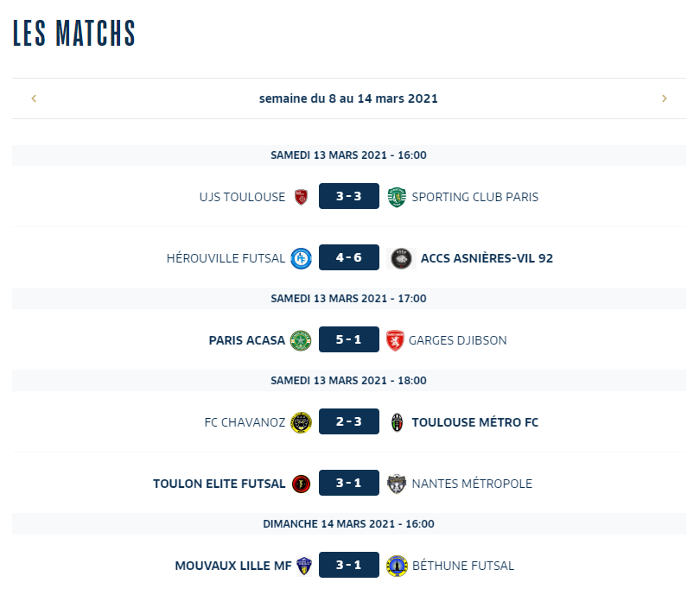Screen dimensions: 700x595
Task: Click the Garges Djibson red crest
Action: [395, 341]
